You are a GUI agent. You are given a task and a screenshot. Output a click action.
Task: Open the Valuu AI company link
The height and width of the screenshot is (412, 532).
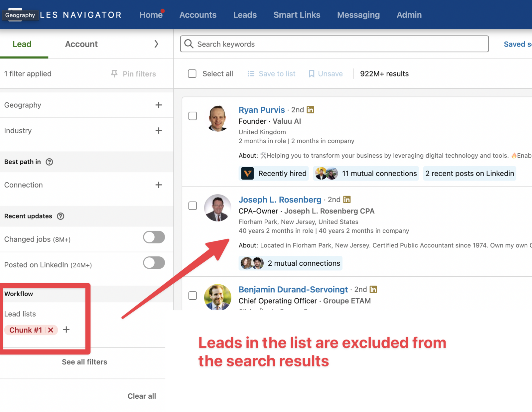287,121
